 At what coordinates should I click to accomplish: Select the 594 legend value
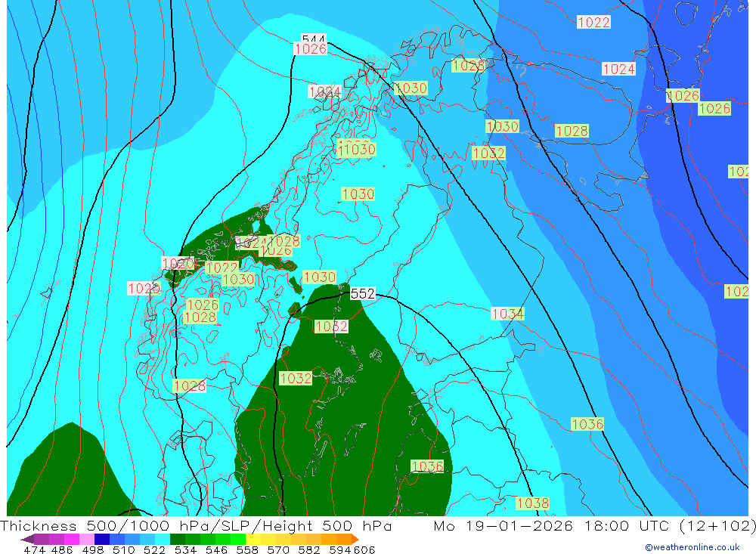click(340, 549)
